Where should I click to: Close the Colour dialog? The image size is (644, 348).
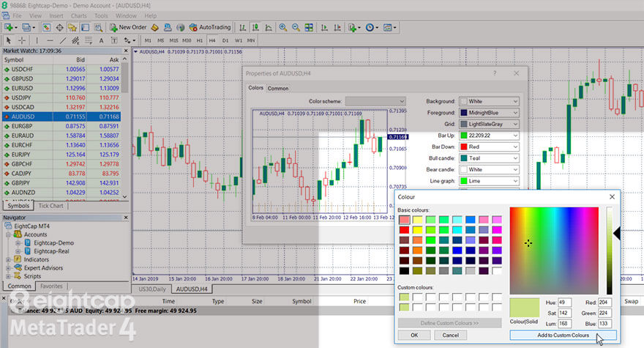click(612, 196)
